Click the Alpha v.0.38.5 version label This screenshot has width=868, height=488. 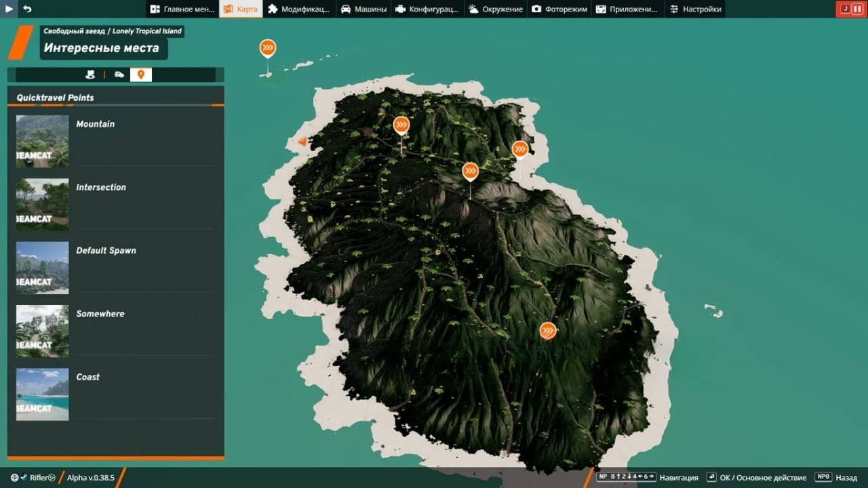pos(91,478)
